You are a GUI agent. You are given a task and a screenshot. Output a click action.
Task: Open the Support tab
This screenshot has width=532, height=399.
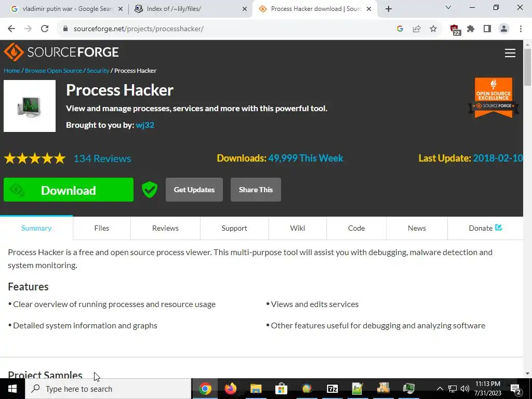coord(234,228)
